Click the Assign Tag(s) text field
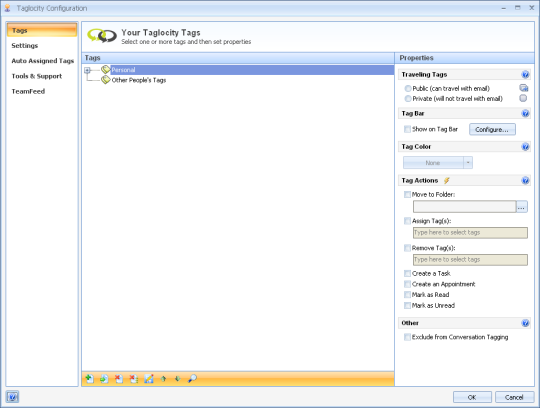The width and height of the screenshot is (540, 408). (470, 233)
